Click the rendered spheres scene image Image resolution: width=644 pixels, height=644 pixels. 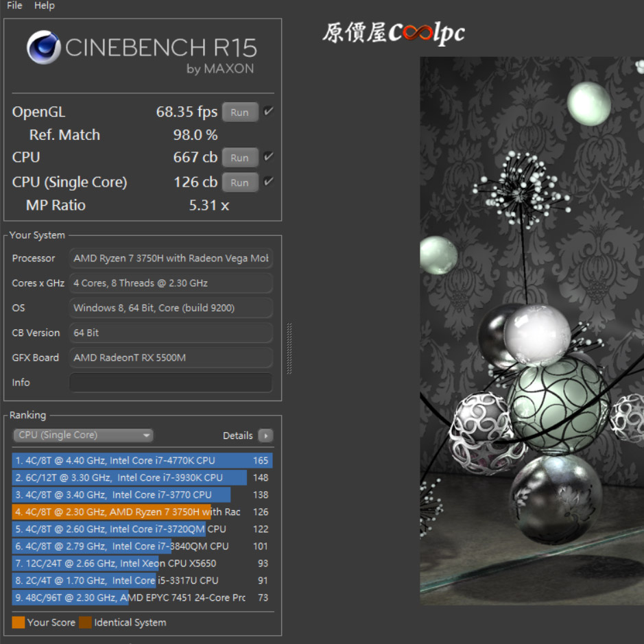coord(532,331)
